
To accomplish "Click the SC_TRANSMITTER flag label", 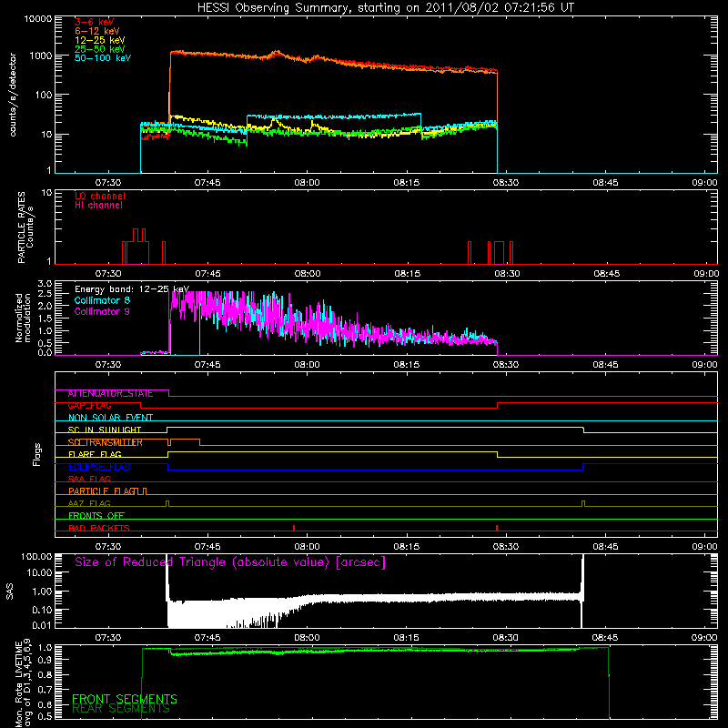I will click(x=106, y=442).
